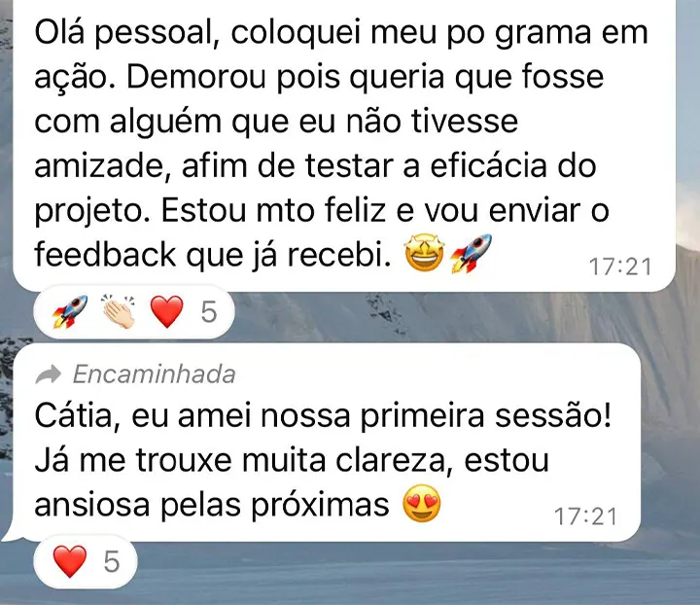
Task: Click the 'Encaminhada' forwarded label
Action: click(154, 374)
